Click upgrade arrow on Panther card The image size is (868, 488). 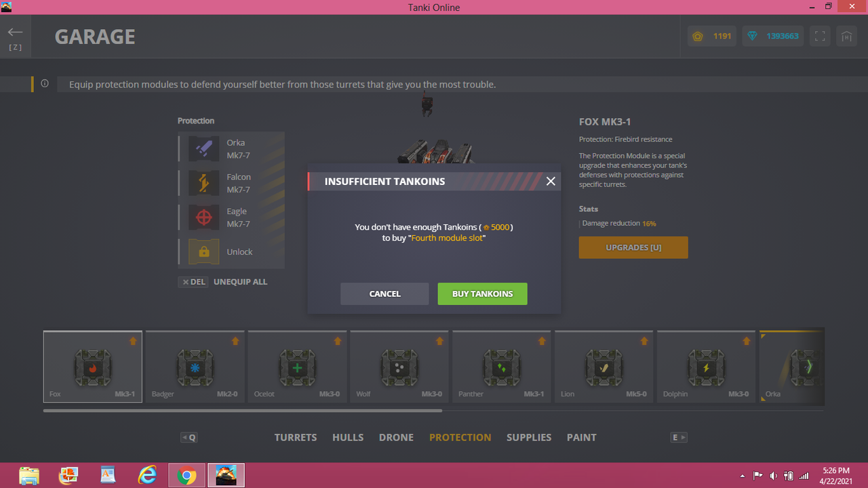point(542,341)
